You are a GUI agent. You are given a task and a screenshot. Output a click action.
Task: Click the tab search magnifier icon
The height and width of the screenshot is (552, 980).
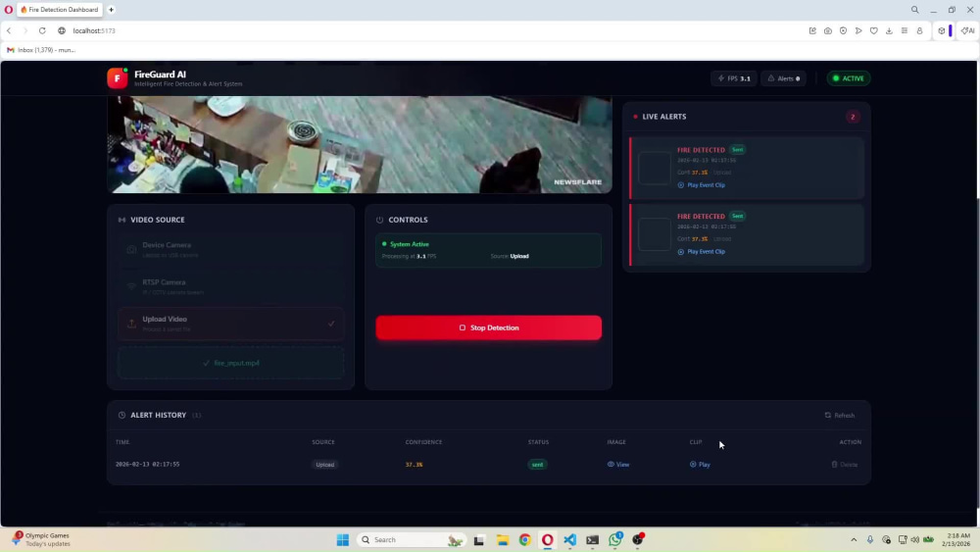pyautogui.click(x=914, y=10)
